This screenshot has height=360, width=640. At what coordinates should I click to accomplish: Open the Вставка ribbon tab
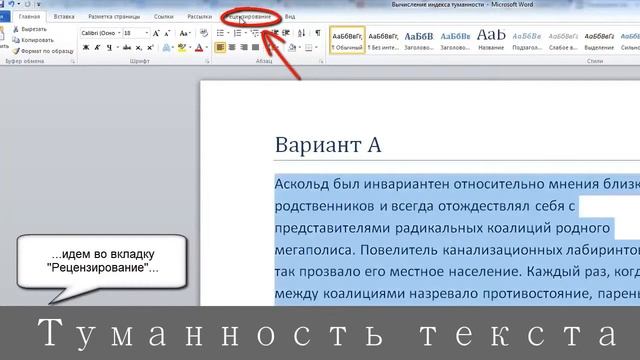[x=64, y=17]
